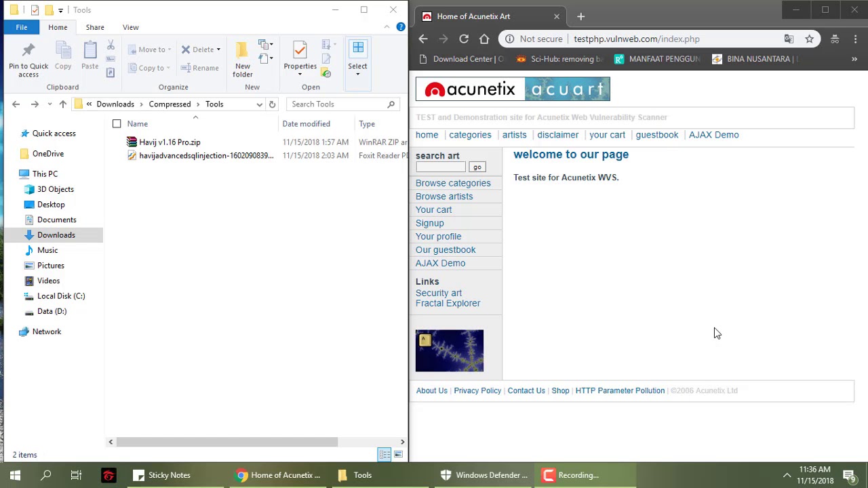
Task: Click the Translate page icon in address bar
Action: [x=789, y=39]
